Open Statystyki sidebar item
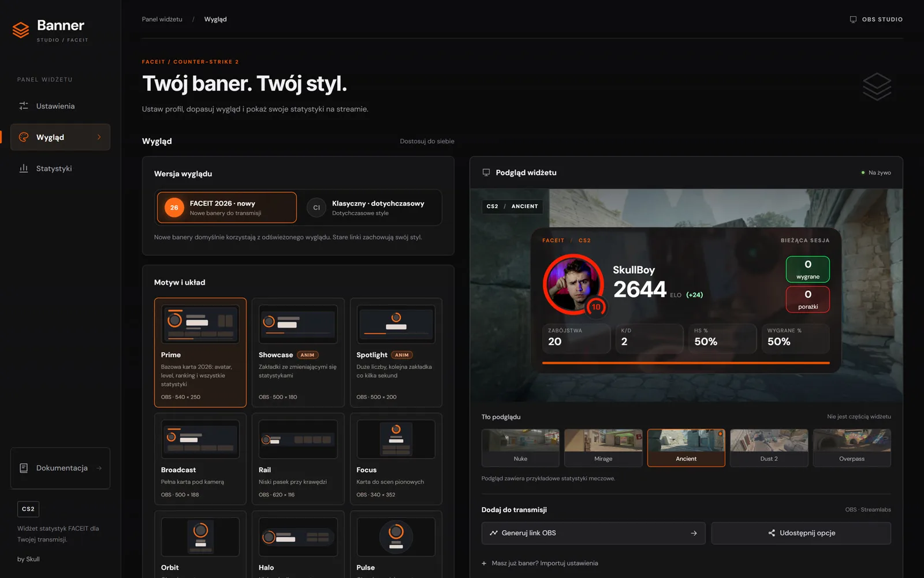The height and width of the screenshot is (578, 924). [60, 168]
